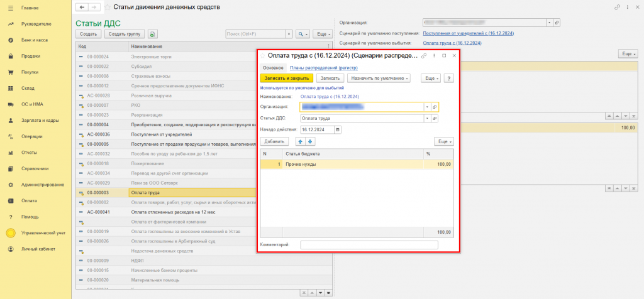Open Поступления от учредителей с (16.12.2024) link
The width and height of the screenshot is (644, 299).
point(468,33)
